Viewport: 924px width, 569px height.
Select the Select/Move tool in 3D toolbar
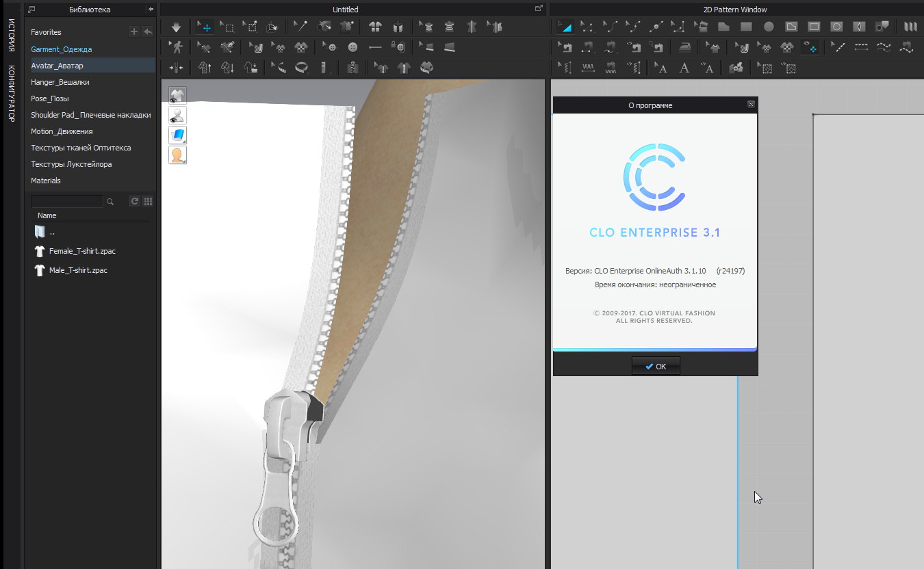click(204, 27)
